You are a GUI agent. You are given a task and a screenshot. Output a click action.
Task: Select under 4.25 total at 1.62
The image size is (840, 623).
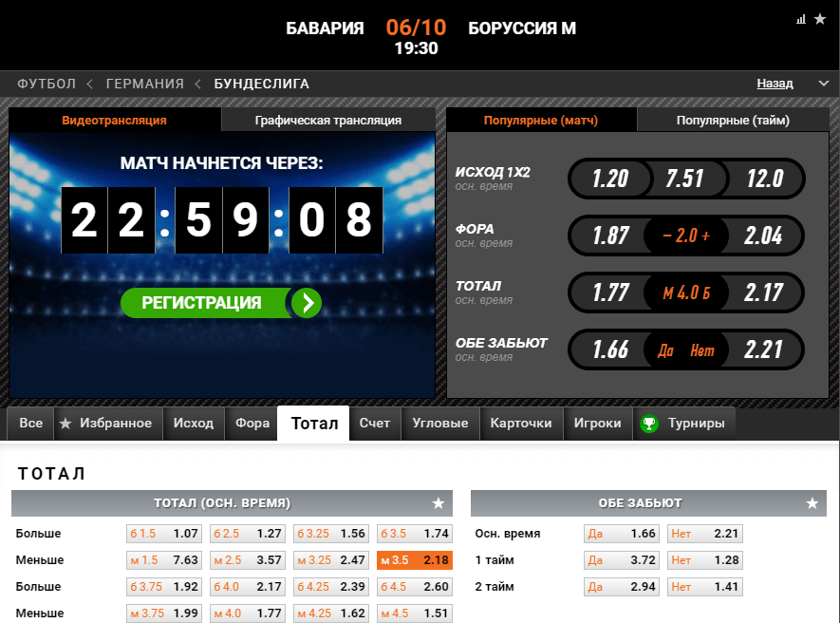coord(331,613)
